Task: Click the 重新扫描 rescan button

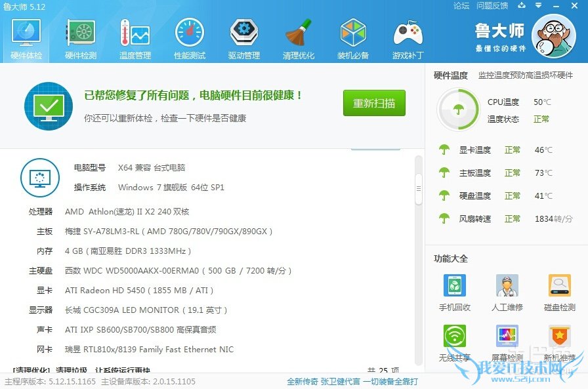Action: tap(374, 103)
